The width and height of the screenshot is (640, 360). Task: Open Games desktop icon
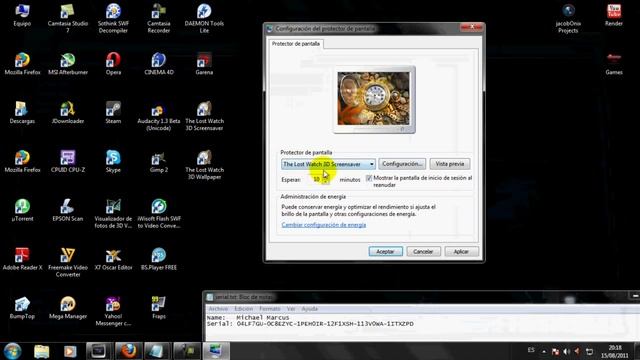click(x=613, y=64)
